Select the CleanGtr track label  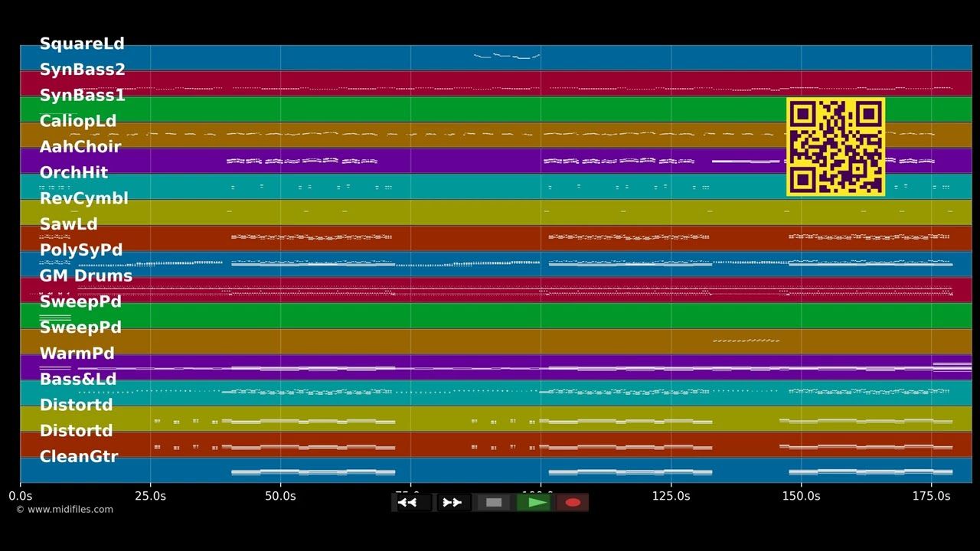coord(79,457)
